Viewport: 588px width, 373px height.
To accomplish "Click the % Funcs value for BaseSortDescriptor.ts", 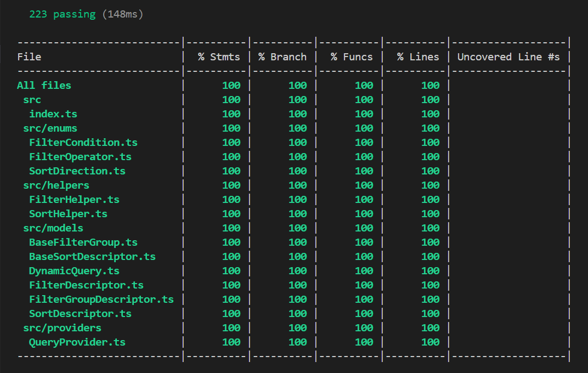I will [364, 256].
